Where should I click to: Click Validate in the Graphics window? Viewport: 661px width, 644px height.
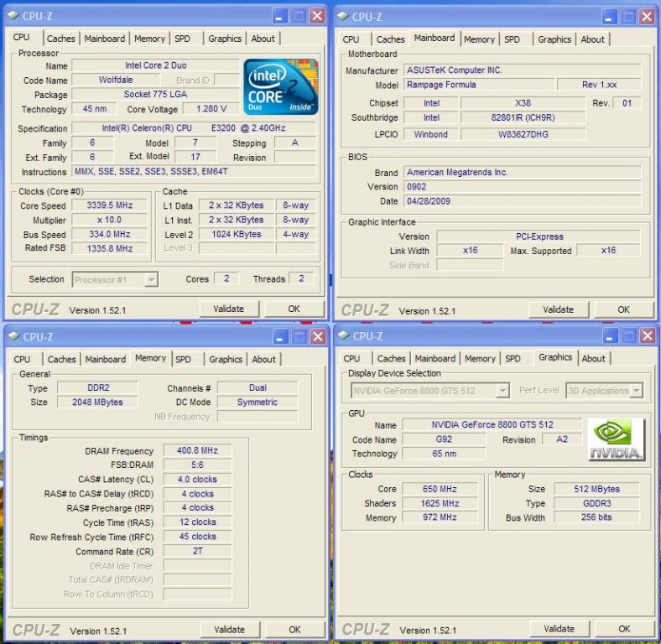point(560,629)
